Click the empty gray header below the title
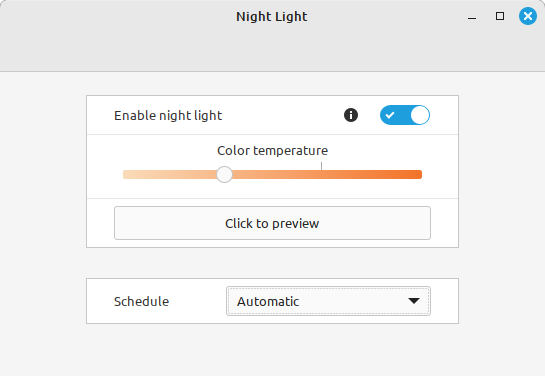The height and width of the screenshot is (376, 545). [x=272, y=50]
